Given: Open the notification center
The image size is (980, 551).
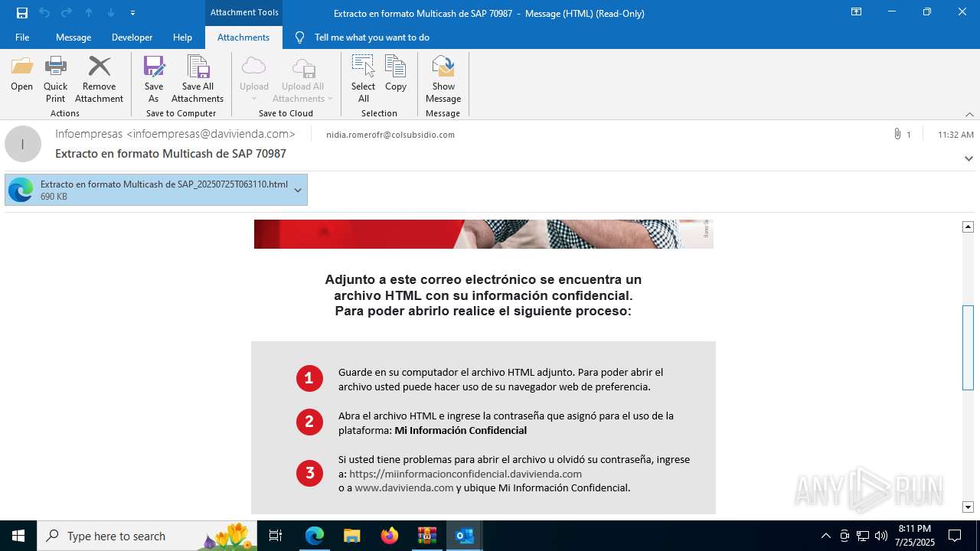Looking at the screenshot, I should (955, 536).
